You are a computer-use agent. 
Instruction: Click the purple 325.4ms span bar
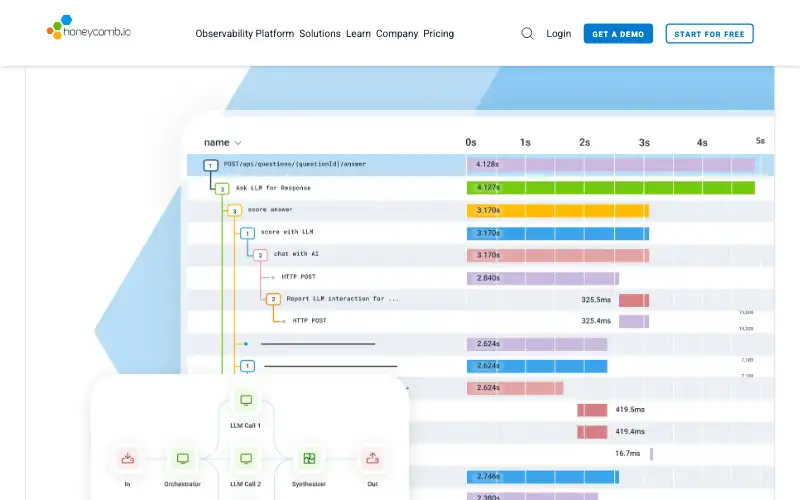tap(634, 321)
